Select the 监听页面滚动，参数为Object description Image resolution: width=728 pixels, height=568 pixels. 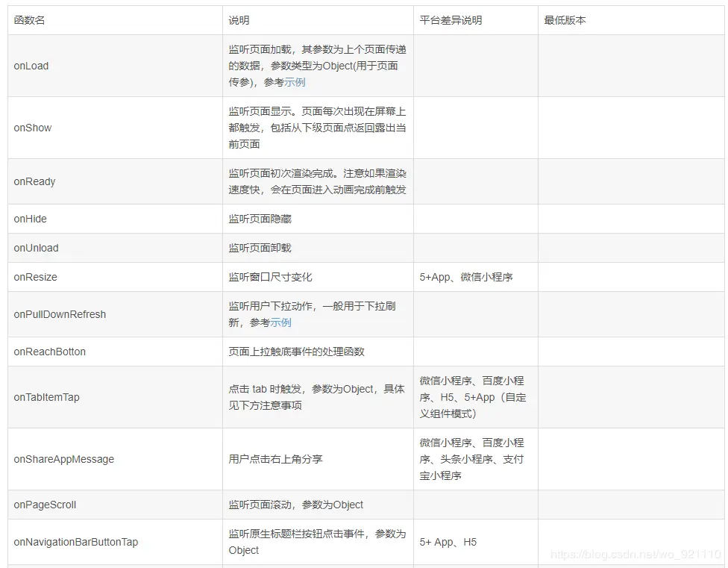tap(295, 505)
